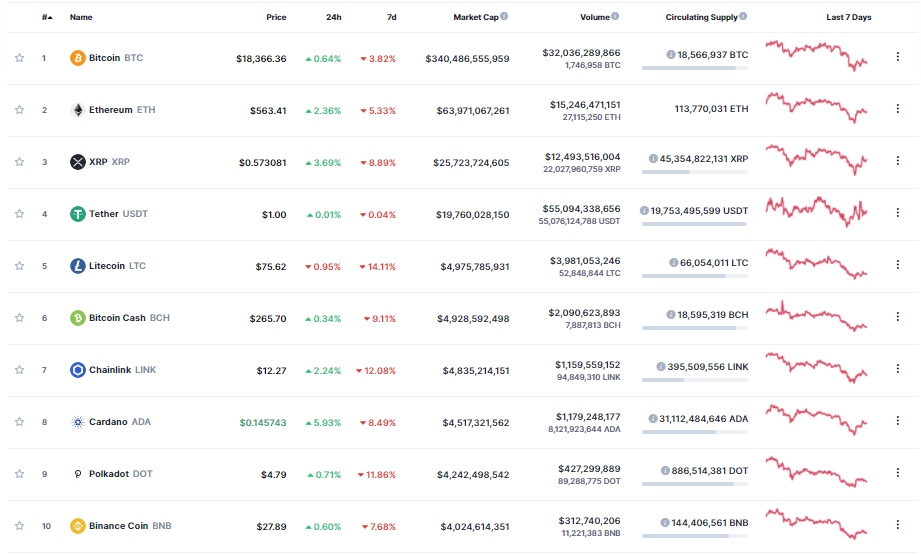The width and height of the screenshot is (921, 555).
Task: Open Litecoin row three-dot menu
Action: 898,264
